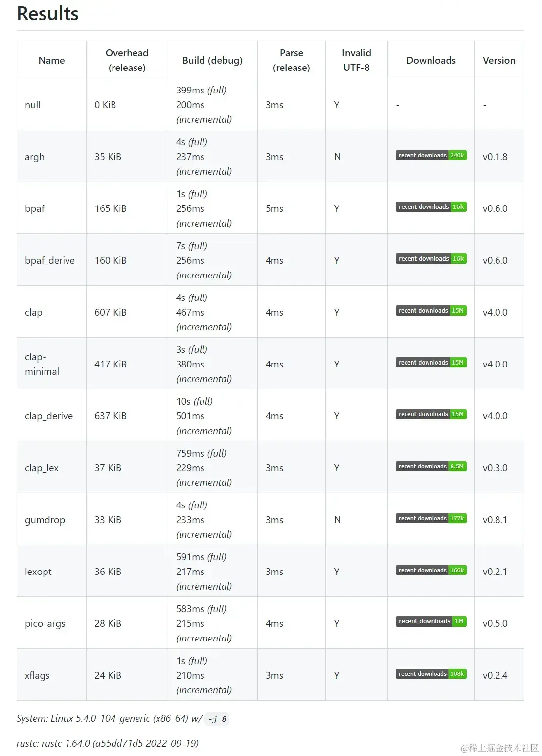Click the -j 8 inline code snippet
The image size is (542, 756).
click(217, 719)
